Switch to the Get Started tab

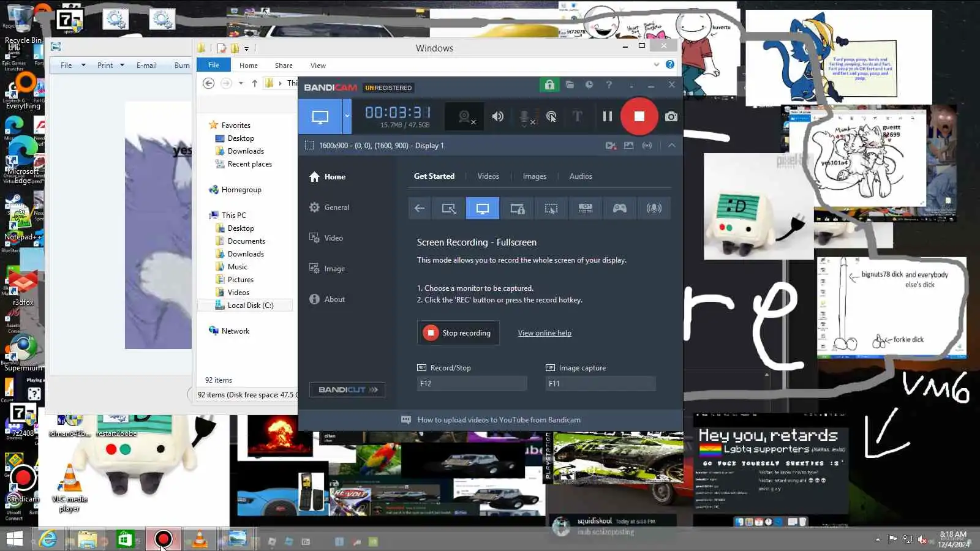click(x=434, y=176)
